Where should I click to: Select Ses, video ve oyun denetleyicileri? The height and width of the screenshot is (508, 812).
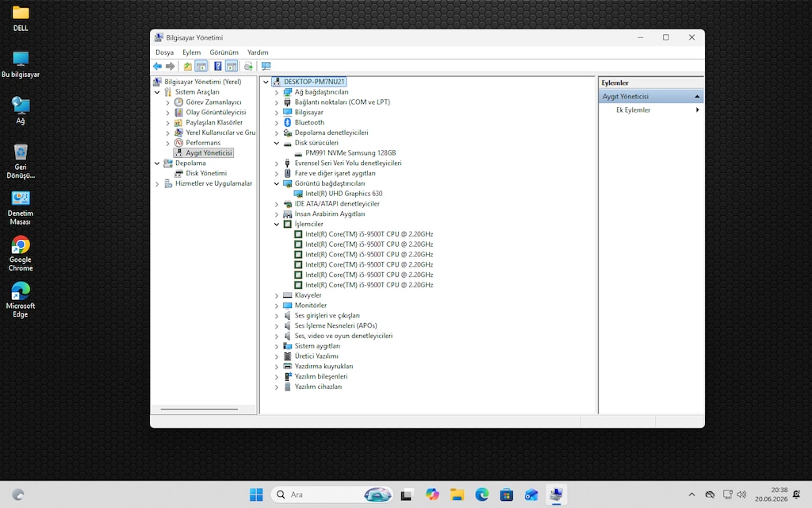point(343,336)
